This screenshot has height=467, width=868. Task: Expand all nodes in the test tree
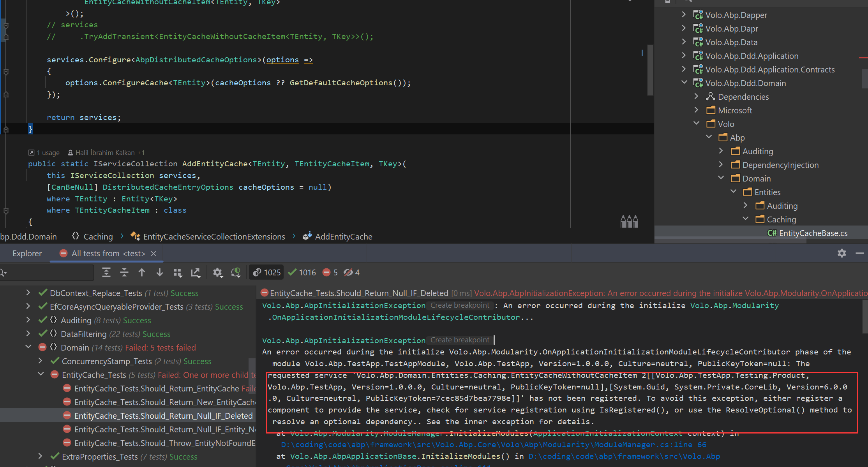106,273
